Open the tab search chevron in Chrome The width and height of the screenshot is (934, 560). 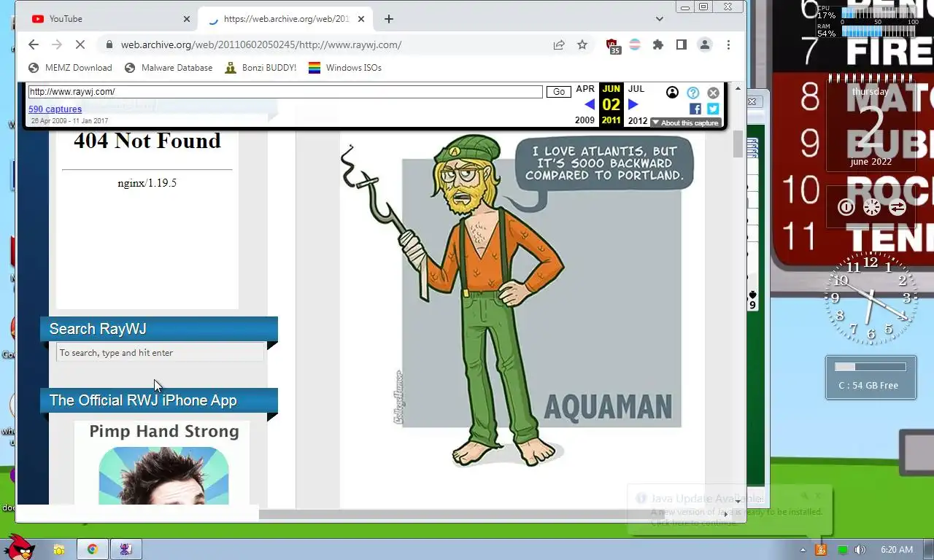660,19
